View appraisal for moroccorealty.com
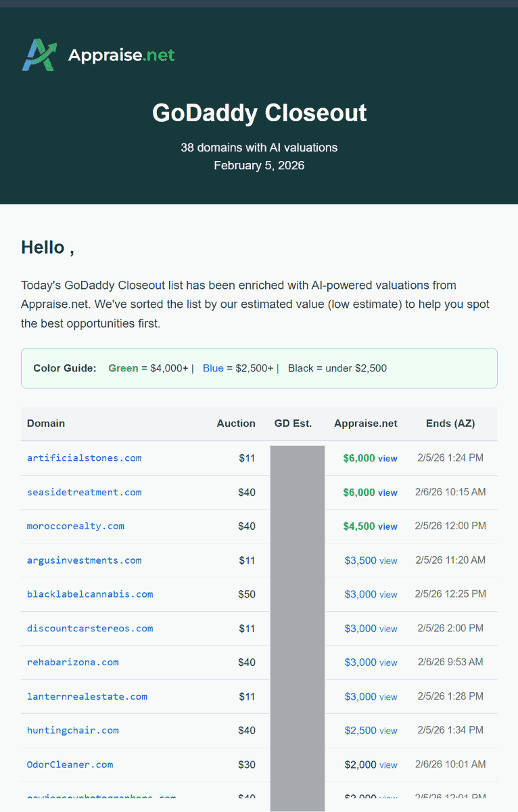The width and height of the screenshot is (518, 812). [387, 526]
